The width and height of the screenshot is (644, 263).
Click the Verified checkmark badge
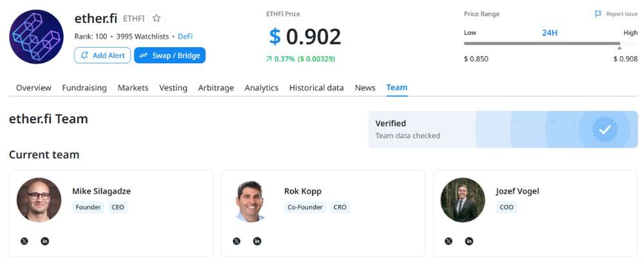pyautogui.click(x=604, y=130)
